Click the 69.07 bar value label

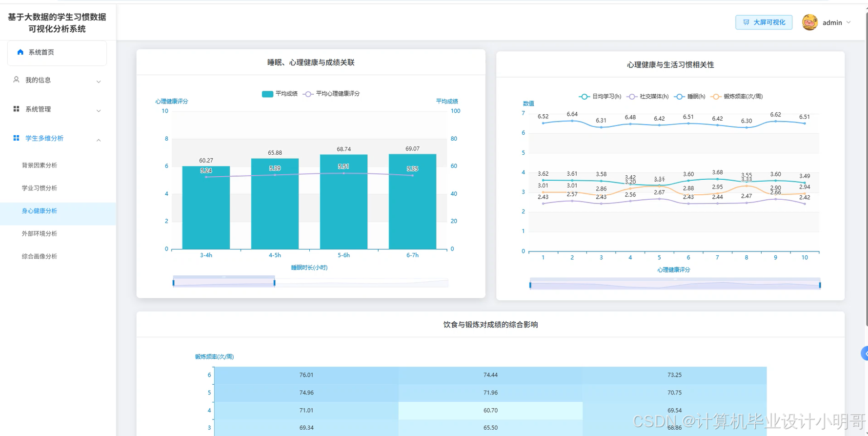point(412,149)
